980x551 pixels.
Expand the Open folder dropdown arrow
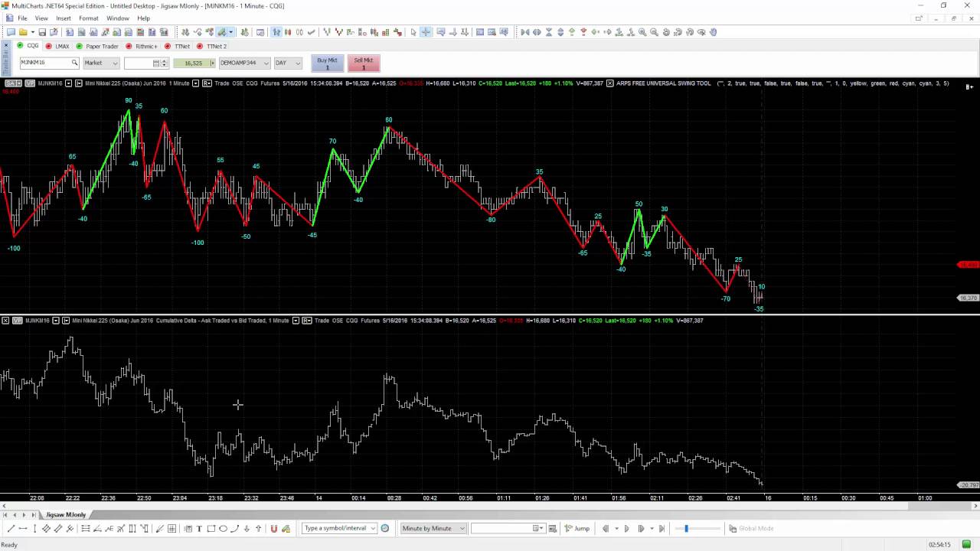click(x=32, y=32)
